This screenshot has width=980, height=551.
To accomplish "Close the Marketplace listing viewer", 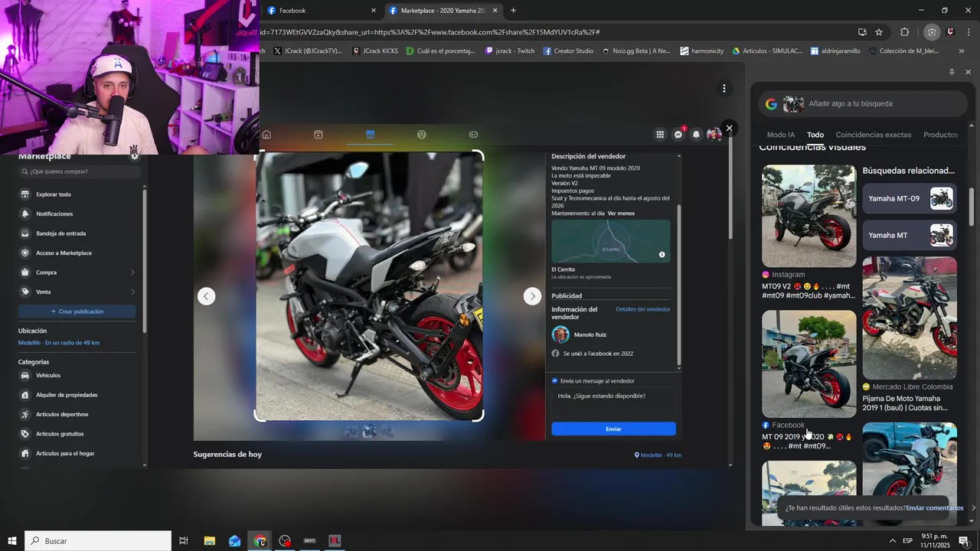I will click(730, 128).
